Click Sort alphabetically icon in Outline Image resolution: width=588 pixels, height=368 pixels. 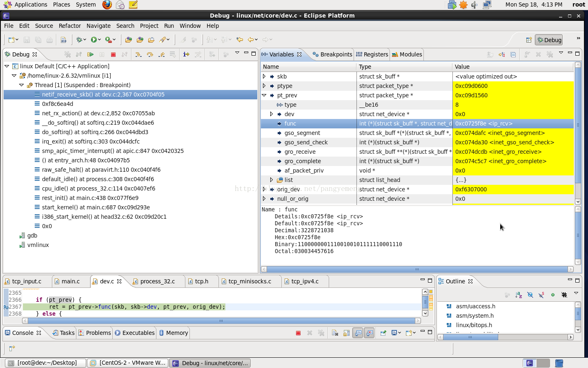click(x=519, y=295)
